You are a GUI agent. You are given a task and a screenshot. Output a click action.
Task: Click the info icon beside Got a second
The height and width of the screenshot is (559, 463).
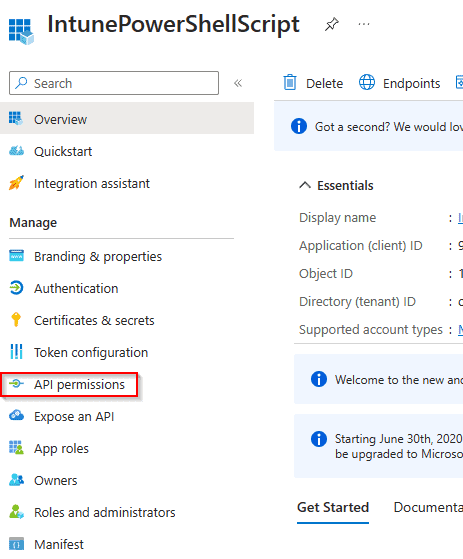pos(299,126)
